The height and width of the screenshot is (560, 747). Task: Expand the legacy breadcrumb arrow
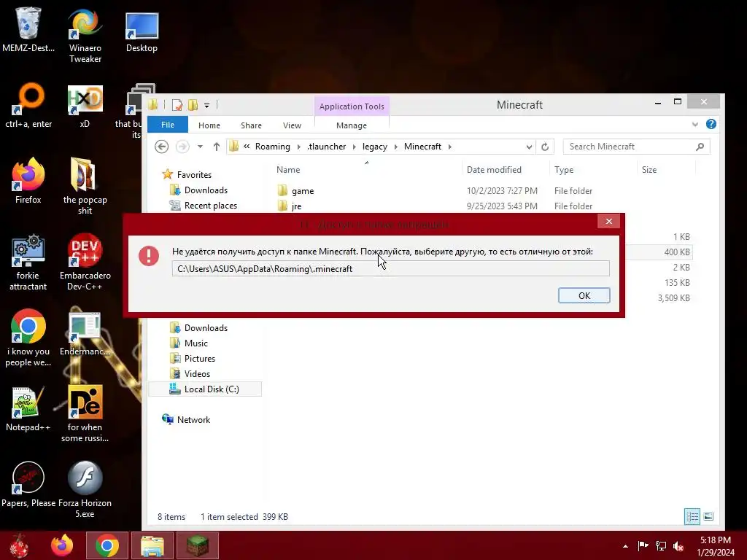coord(395,147)
